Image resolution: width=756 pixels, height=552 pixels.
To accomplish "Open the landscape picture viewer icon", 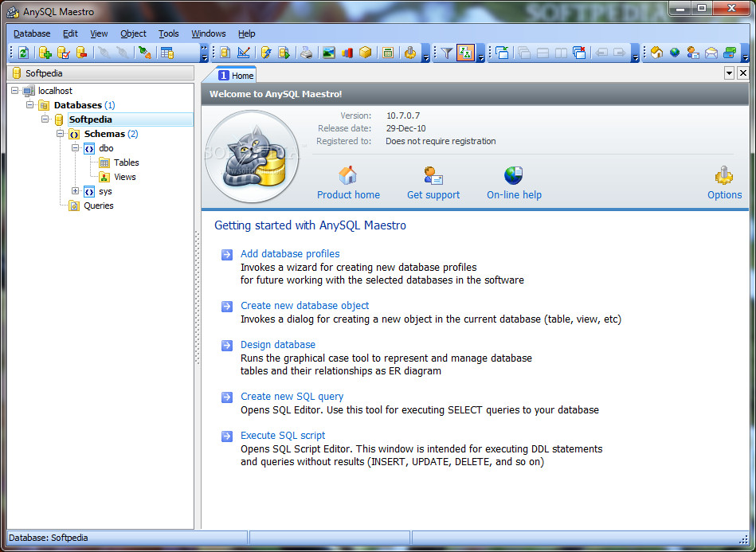I will coord(329,53).
